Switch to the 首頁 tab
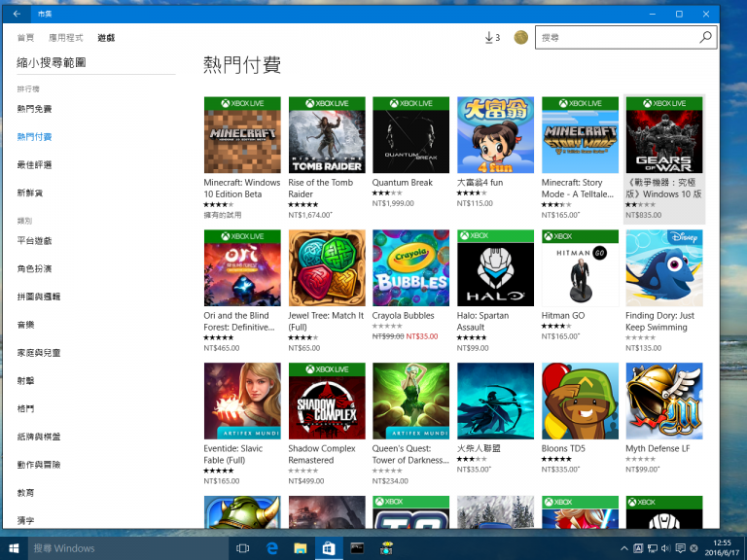 pos(25,38)
